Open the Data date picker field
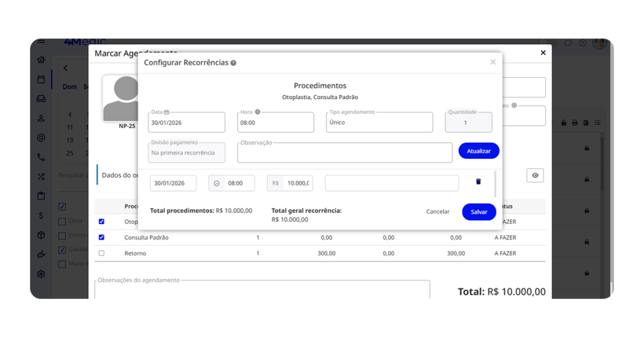This screenshot has width=644, height=338. tap(187, 123)
